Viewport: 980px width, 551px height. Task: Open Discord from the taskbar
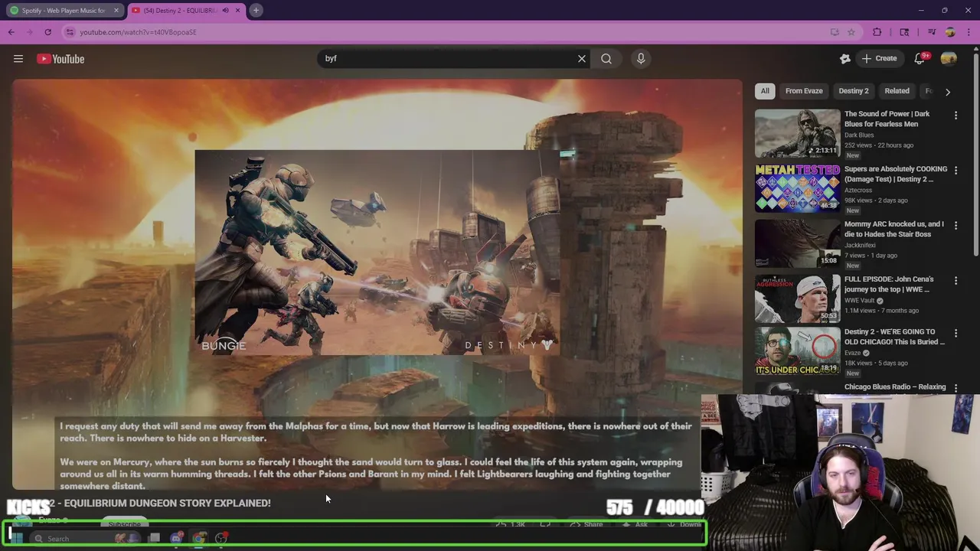coord(176,538)
